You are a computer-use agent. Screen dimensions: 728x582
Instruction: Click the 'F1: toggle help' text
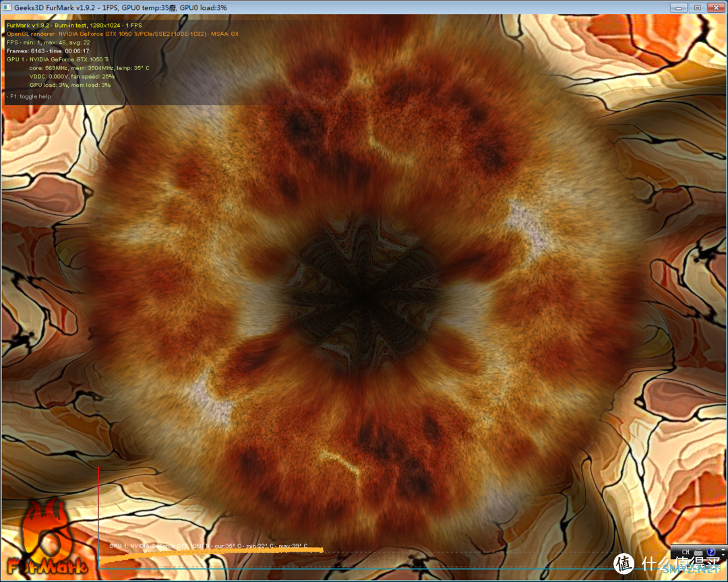(29, 96)
